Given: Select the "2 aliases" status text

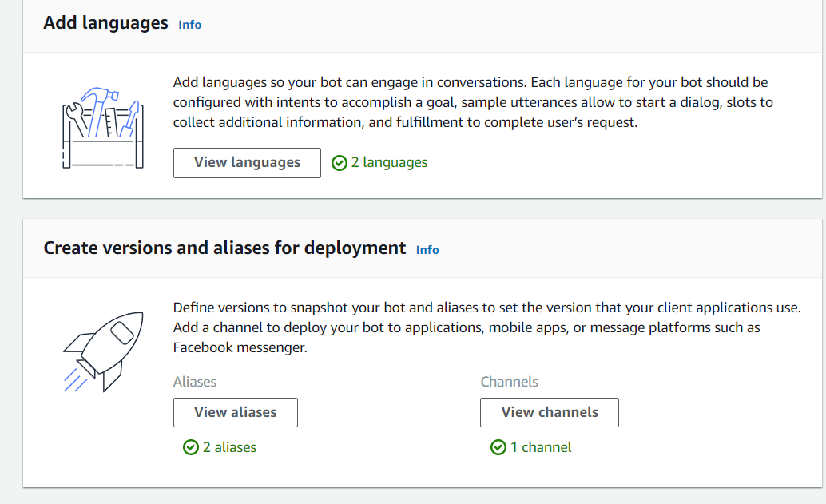Looking at the screenshot, I should point(228,447).
